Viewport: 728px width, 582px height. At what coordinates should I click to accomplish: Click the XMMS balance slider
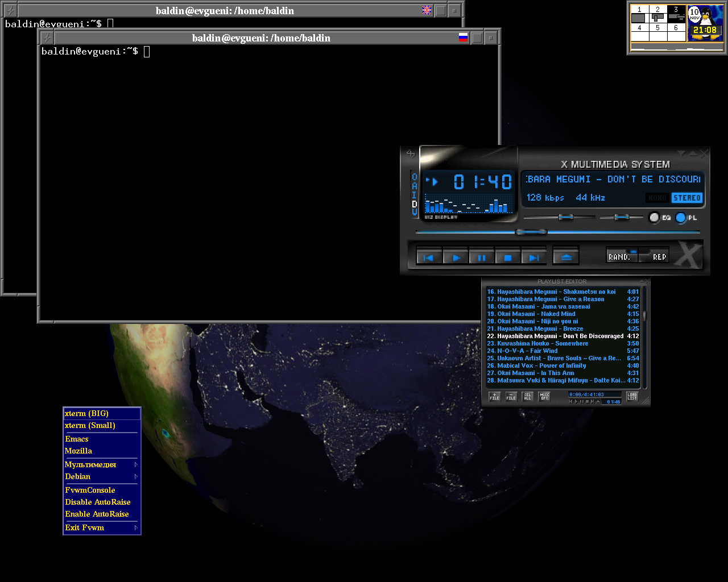(621, 217)
